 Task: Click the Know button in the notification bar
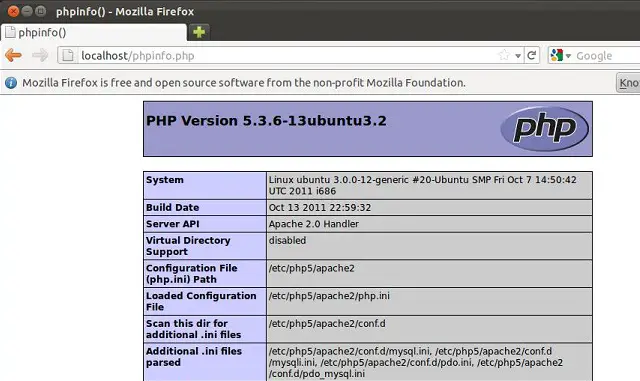coord(629,83)
